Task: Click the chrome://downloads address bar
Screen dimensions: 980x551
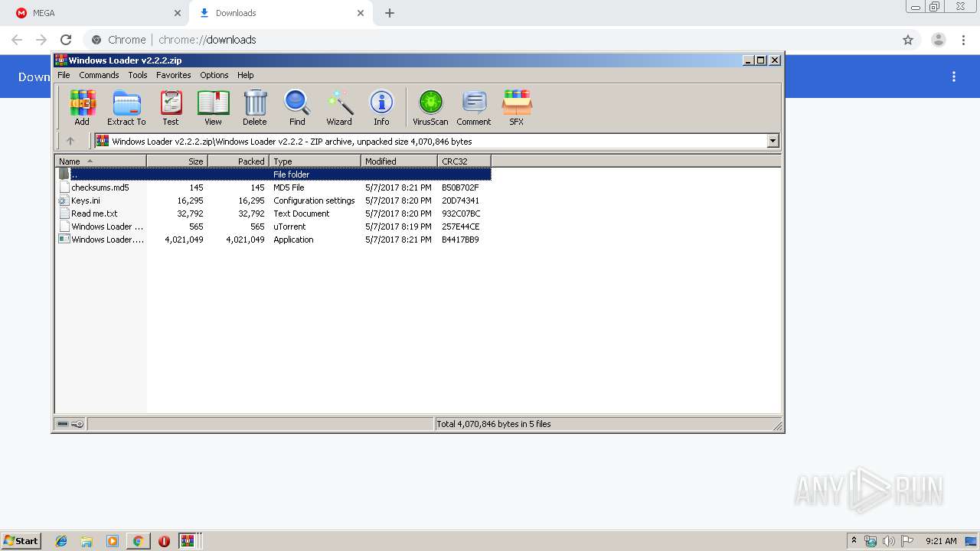Action: (x=490, y=40)
